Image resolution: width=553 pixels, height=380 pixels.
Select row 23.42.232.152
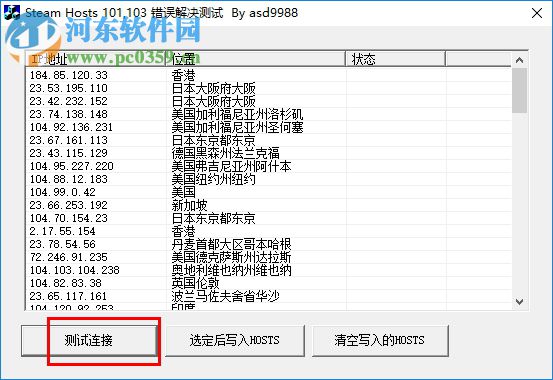point(269,101)
